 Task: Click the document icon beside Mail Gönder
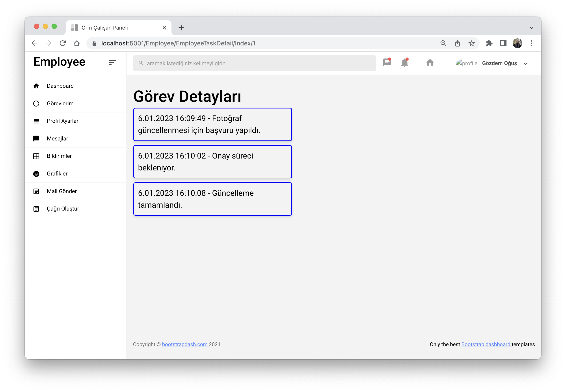(36, 191)
